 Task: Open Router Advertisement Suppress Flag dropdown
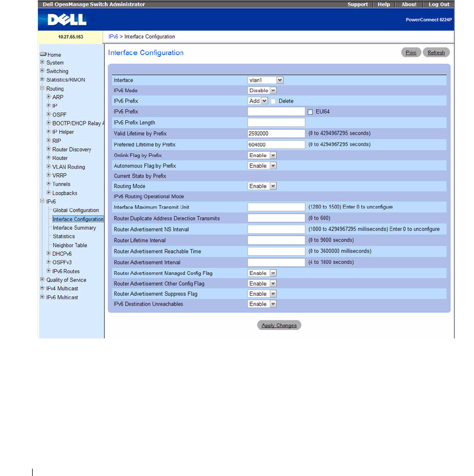(x=262, y=294)
